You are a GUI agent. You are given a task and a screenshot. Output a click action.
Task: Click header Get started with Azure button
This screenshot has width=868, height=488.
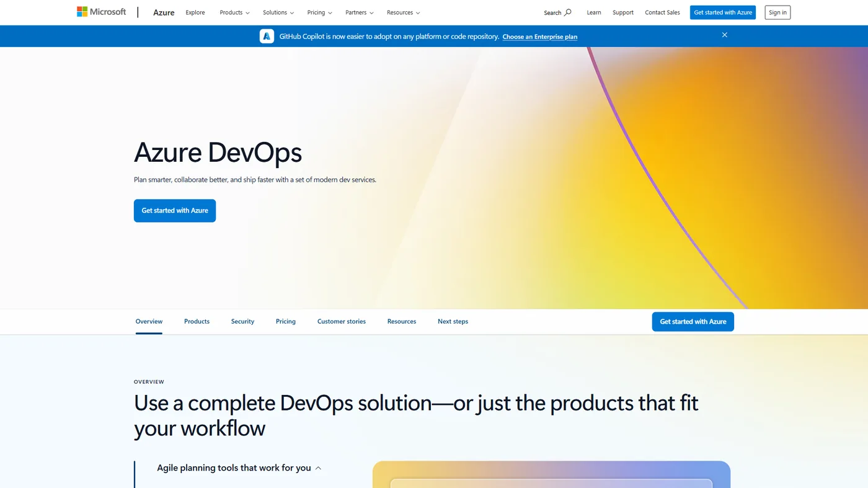click(x=723, y=12)
